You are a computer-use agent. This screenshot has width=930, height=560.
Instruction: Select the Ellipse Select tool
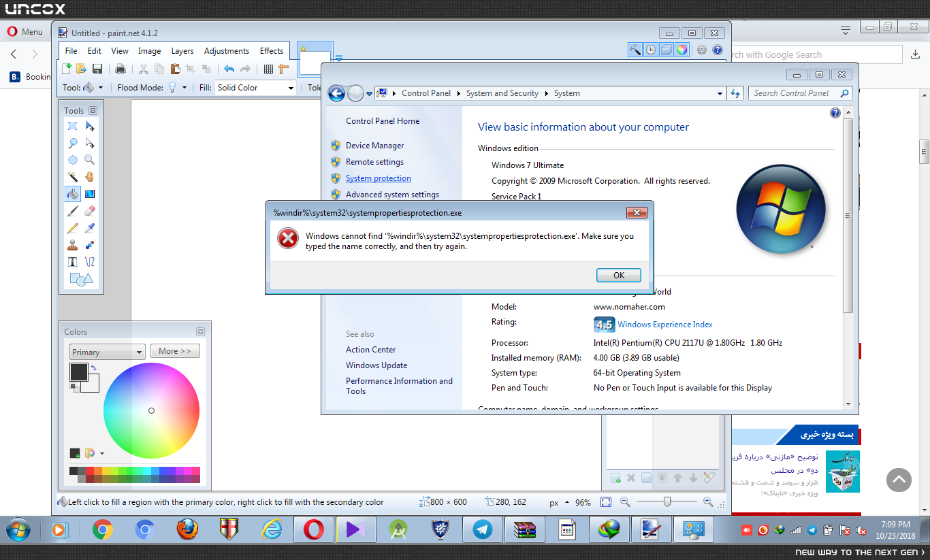pyautogui.click(x=73, y=160)
